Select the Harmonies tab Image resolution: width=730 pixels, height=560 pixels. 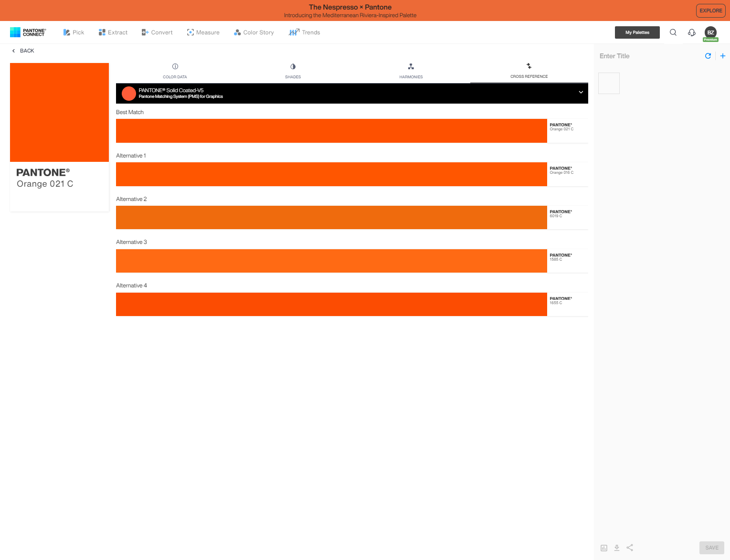[411, 71]
